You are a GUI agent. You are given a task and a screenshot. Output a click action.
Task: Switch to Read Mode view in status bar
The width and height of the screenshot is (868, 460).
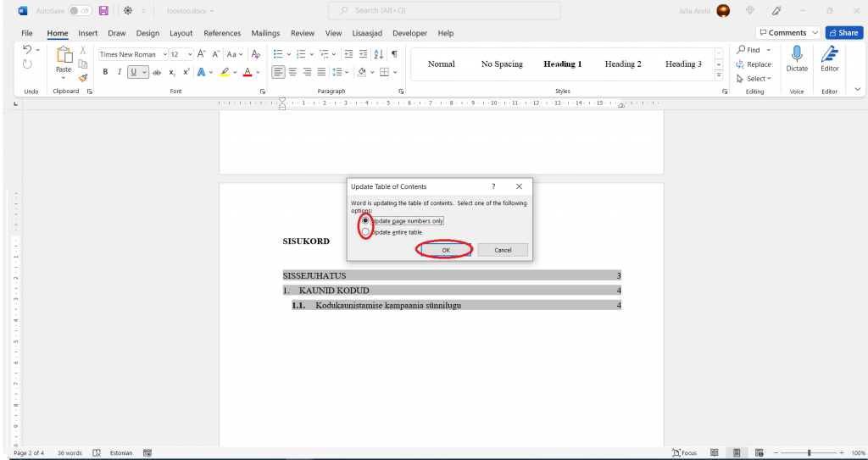click(x=714, y=453)
